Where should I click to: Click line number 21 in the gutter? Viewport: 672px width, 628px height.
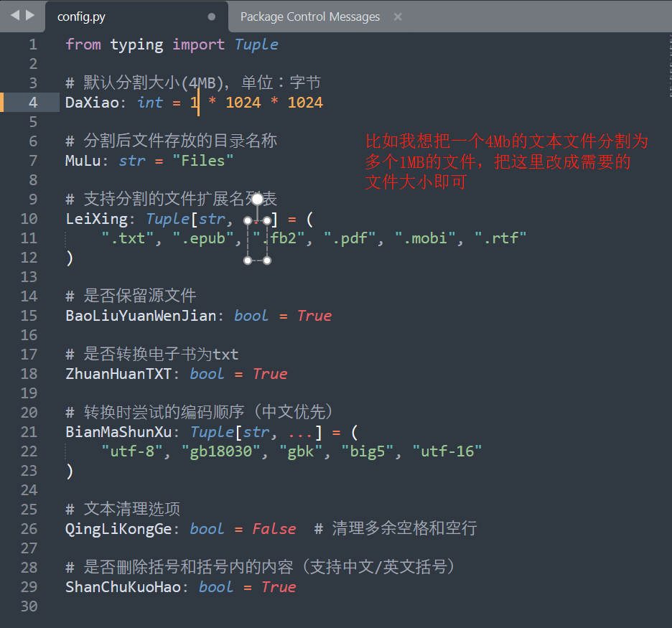coord(29,432)
